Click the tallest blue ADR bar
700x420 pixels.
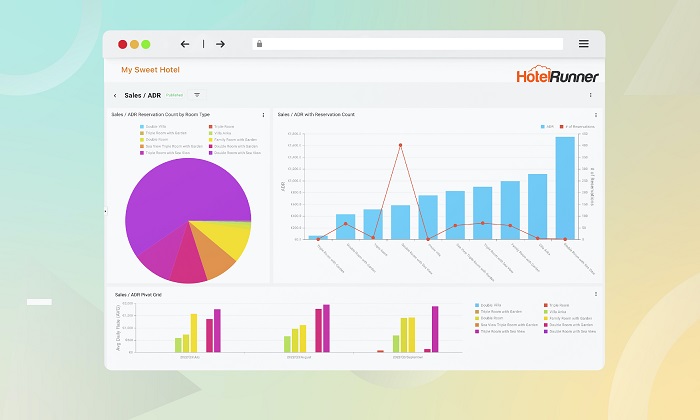(x=565, y=188)
